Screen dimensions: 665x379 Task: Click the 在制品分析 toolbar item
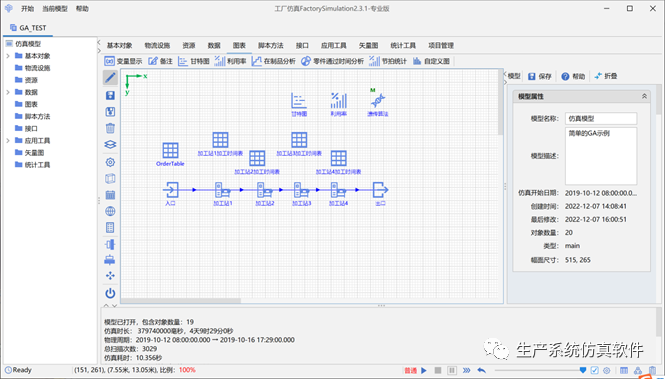point(274,61)
